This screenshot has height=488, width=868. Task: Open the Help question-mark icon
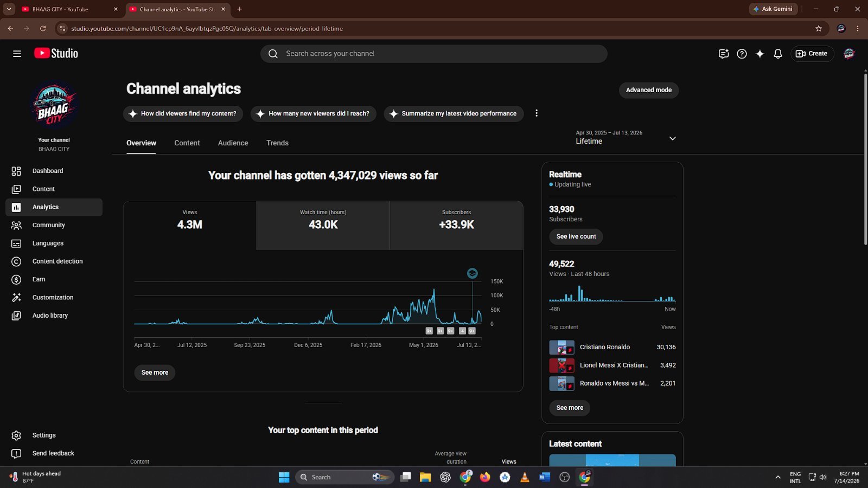(x=742, y=54)
